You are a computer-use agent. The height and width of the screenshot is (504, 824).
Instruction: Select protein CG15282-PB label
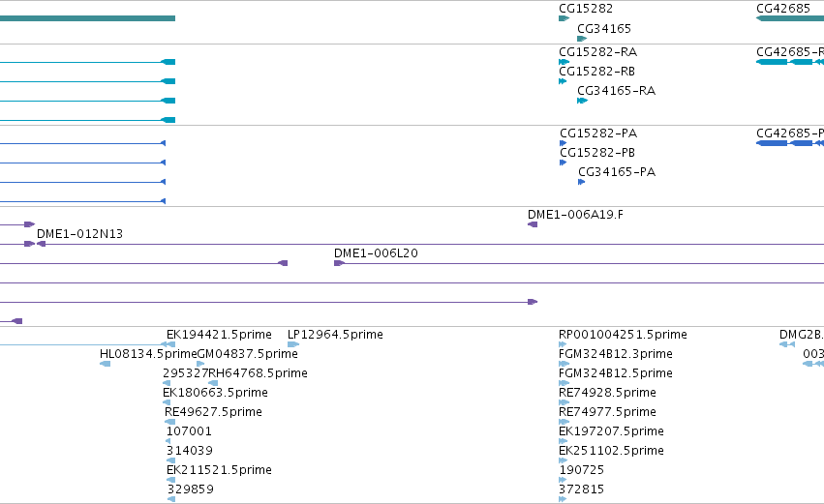[x=597, y=153]
